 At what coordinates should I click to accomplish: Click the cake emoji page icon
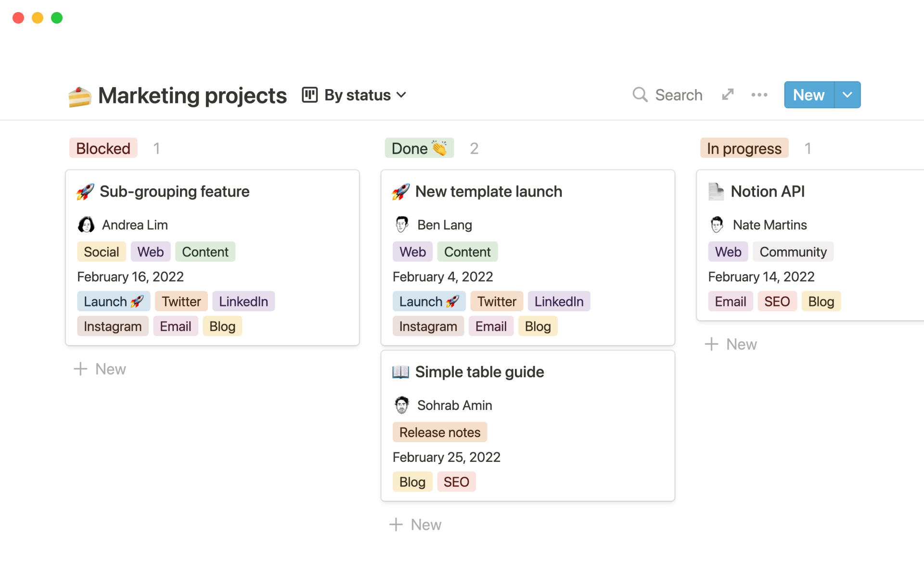tap(80, 95)
